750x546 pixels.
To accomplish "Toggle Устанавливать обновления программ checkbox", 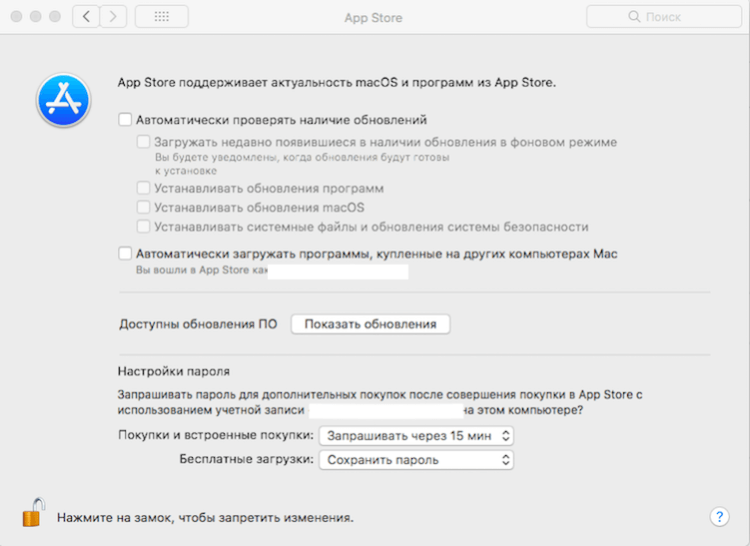I will point(143,188).
